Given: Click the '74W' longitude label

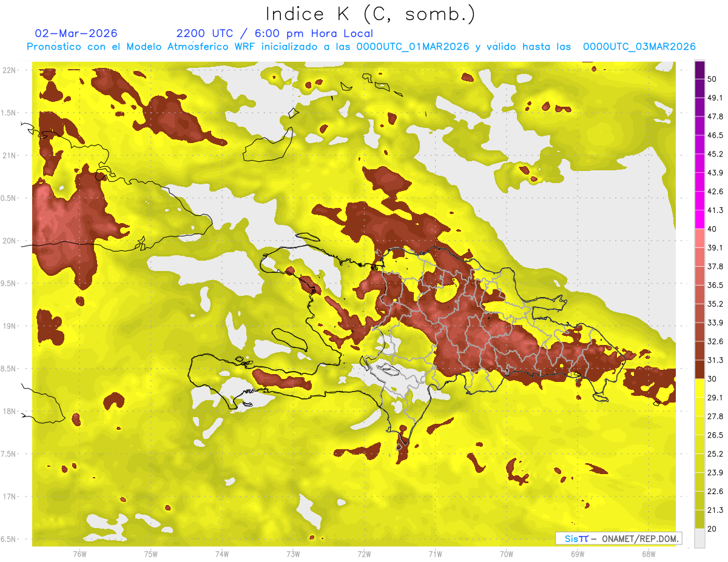Looking at the screenshot, I should click(x=222, y=554).
